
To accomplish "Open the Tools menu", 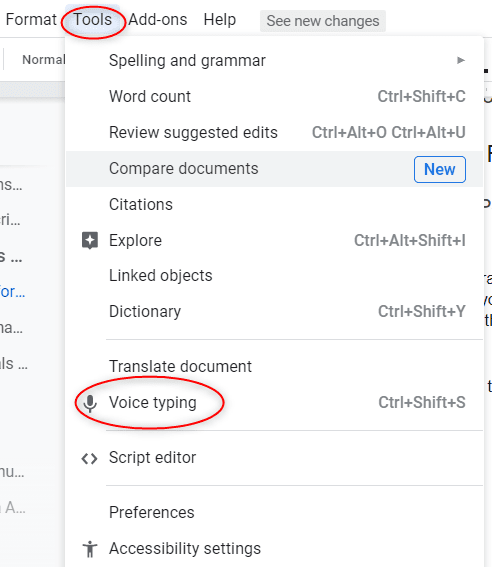I will click(93, 20).
